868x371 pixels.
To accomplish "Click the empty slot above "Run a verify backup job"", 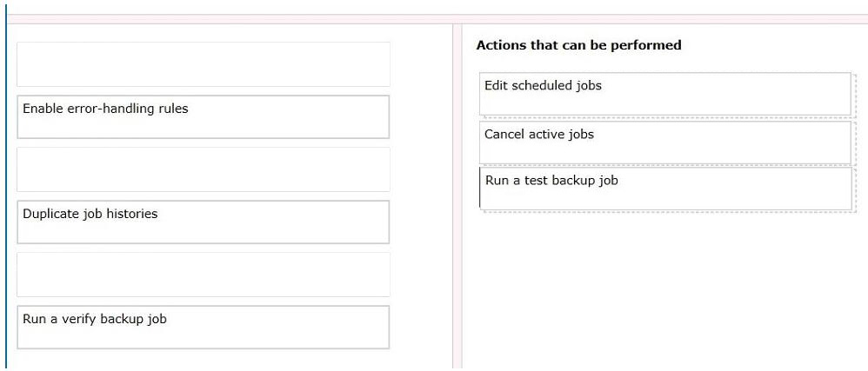I will 204,275.
